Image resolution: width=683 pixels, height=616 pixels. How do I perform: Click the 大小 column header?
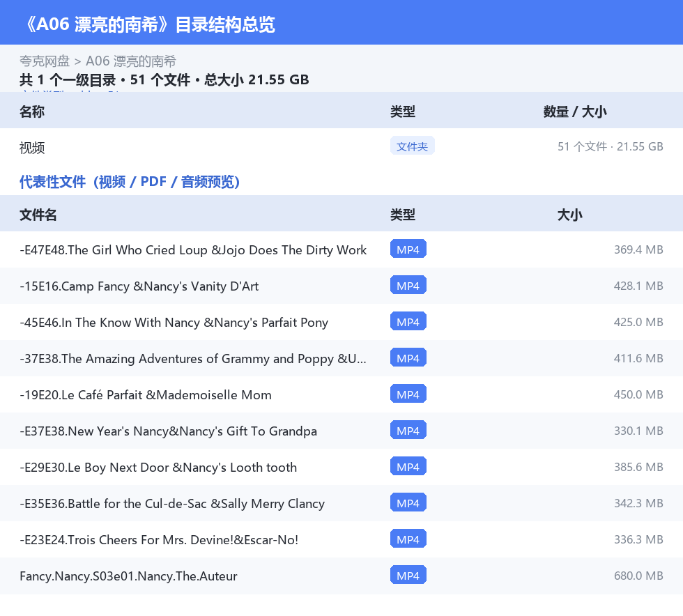click(570, 215)
